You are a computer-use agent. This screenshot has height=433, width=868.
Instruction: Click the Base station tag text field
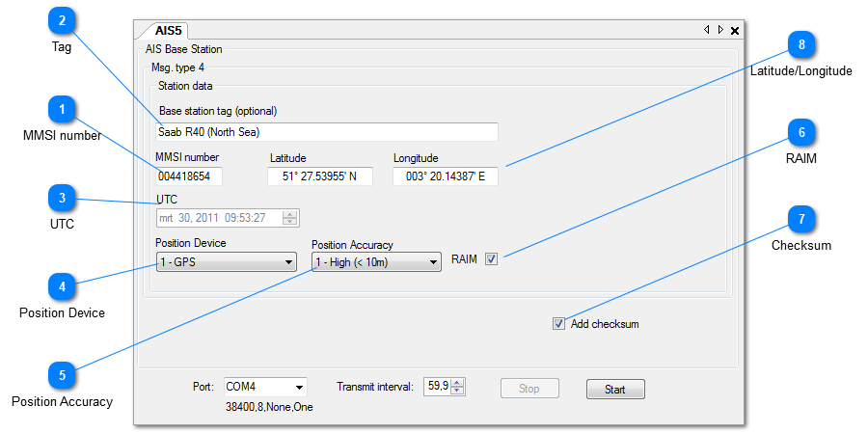click(327, 132)
